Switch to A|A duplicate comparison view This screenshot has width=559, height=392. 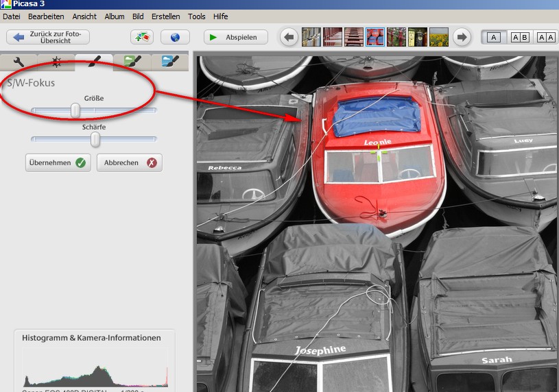point(545,37)
